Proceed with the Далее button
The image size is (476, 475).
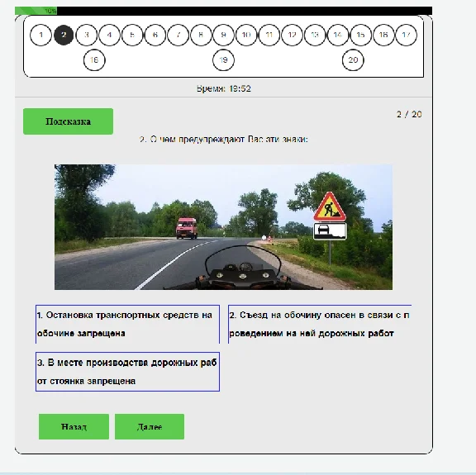pos(150,426)
